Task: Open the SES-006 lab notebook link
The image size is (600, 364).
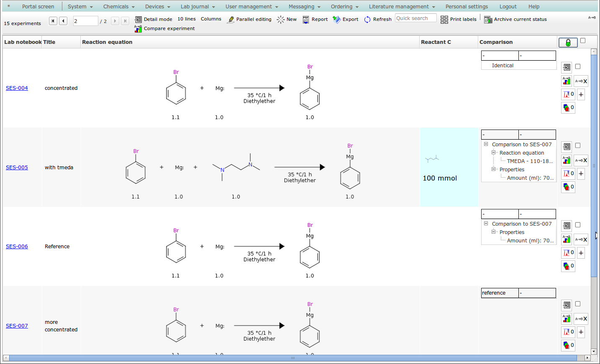Action: 17,247
